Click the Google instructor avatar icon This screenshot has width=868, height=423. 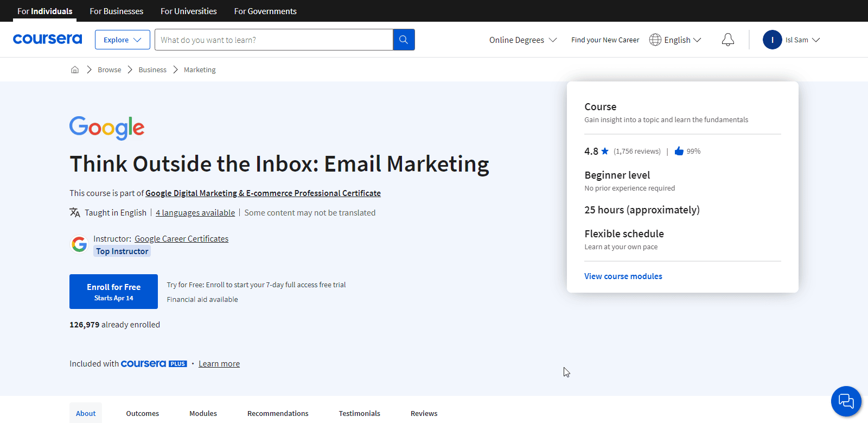tap(79, 244)
